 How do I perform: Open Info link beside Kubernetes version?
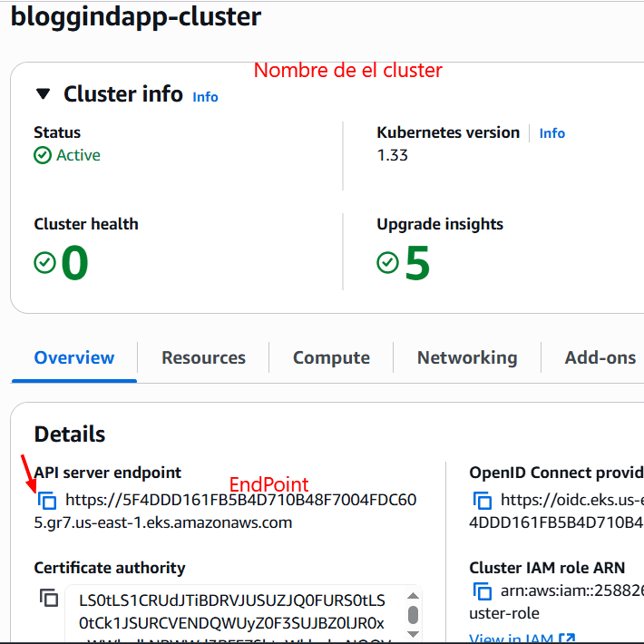(552, 133)
